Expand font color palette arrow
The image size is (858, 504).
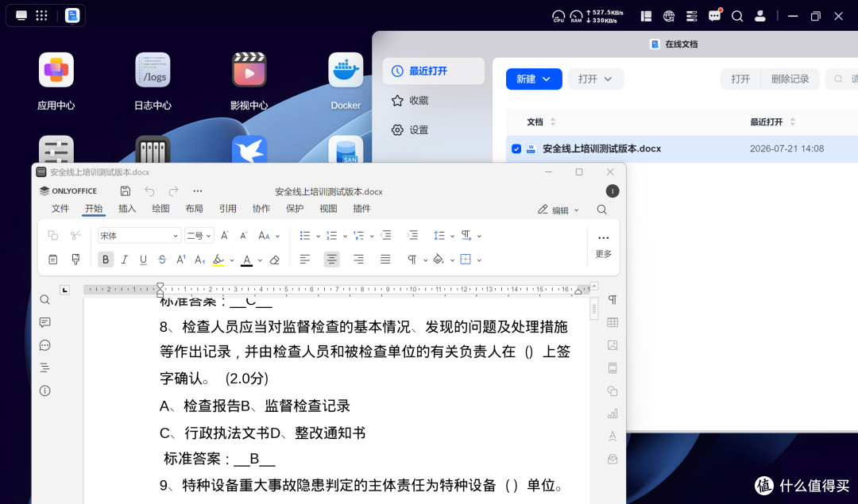point(260,260)
